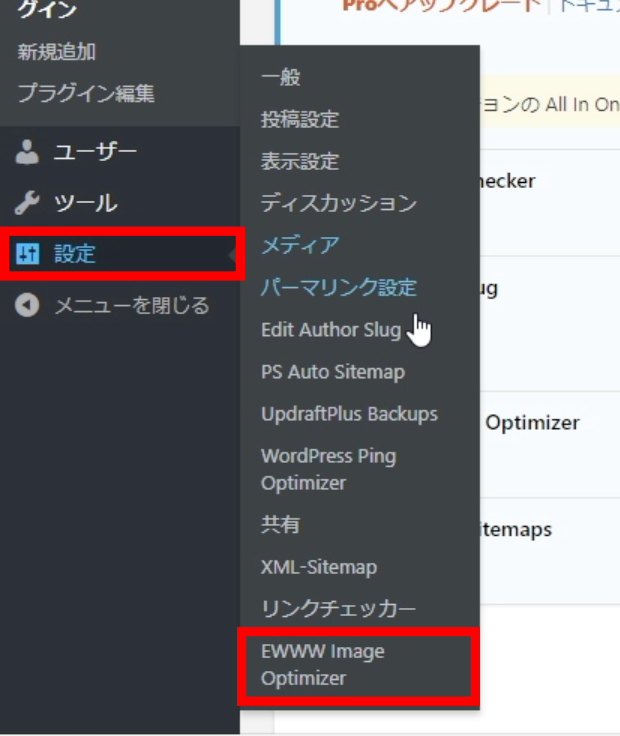Open WordPress Ping Optimizer settings

point(329,469)
